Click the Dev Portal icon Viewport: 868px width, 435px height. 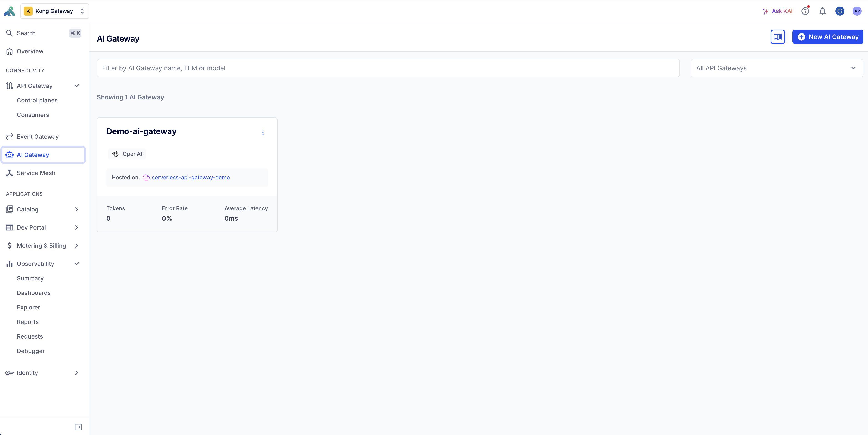[x=10, y=227]
